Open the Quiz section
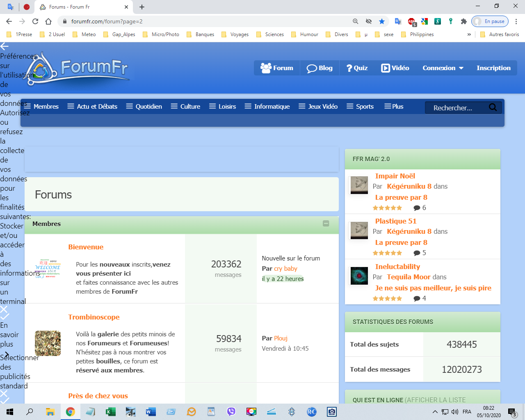 coord(357,68)
